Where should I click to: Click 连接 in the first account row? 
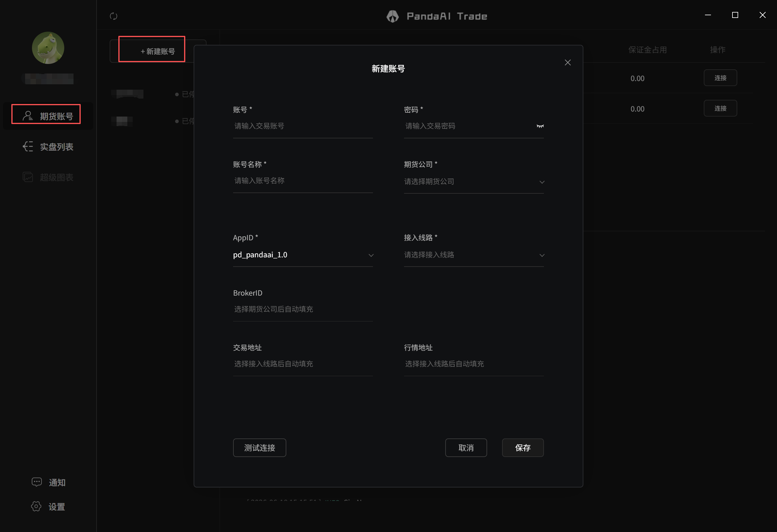(720, 78)
